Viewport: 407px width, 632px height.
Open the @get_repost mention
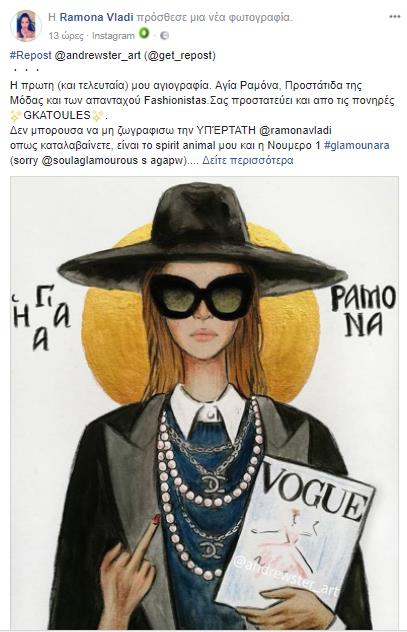pyautogui.click(x=180, y=55)
